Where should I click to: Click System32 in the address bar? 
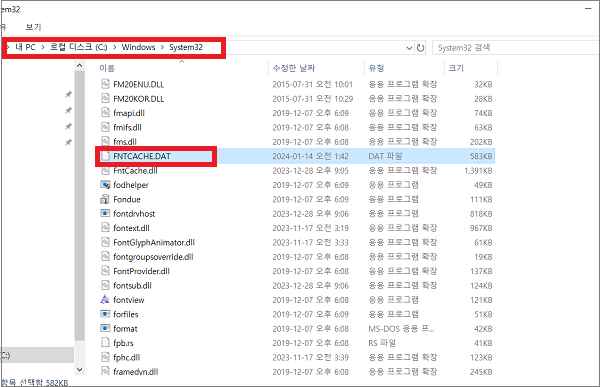tap(186, 47)
